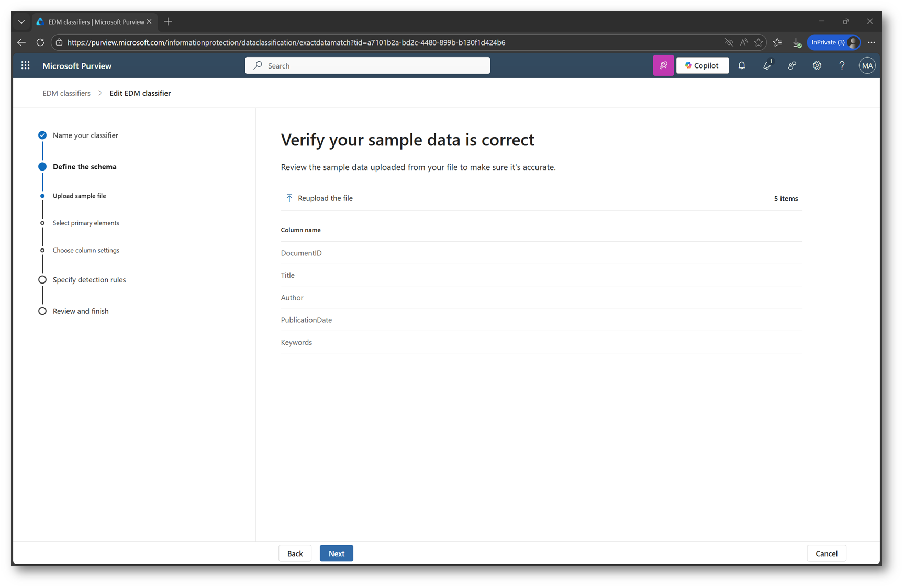Open the MA account avatar
The image size is (904, 588).
(x=867, y=65)
